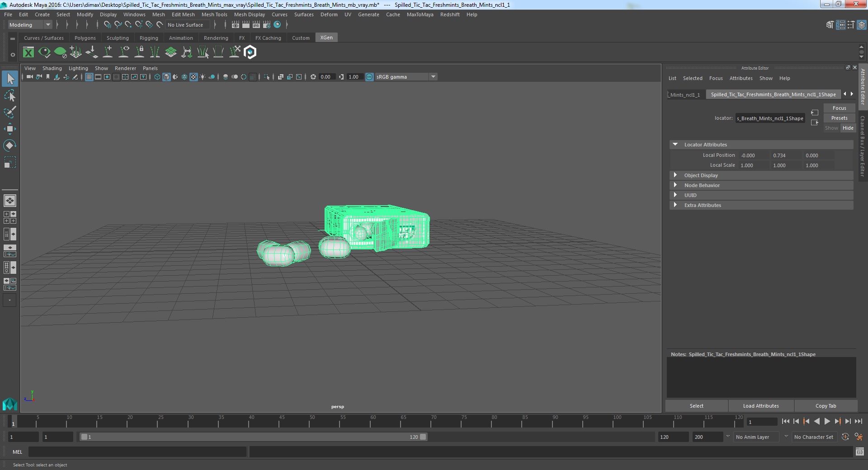Play the animation forwards
Screen dimensions: 868x470
point(827,421)
